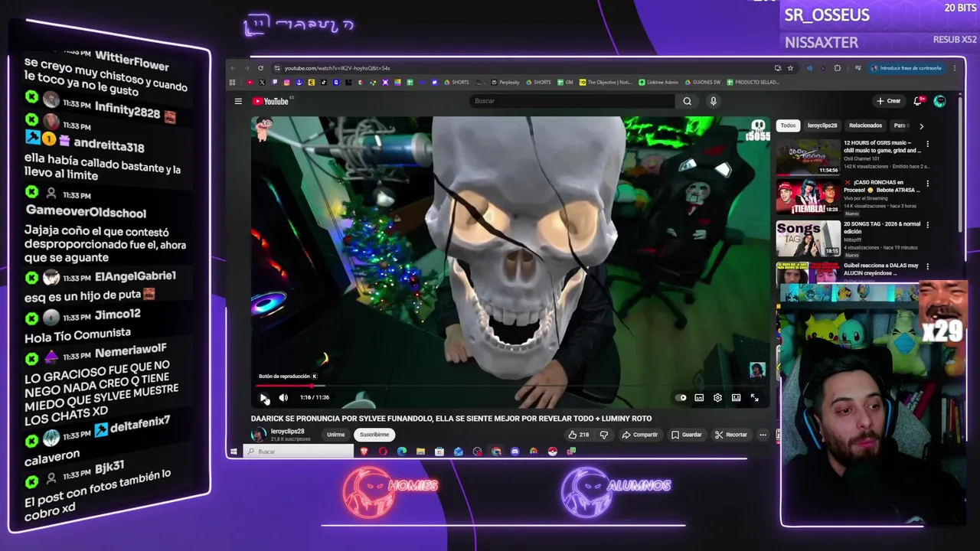This screenshot has height=551, width=980.
Task: Open Microsoft Edge from the taskbar
Action: click(402, 452)
